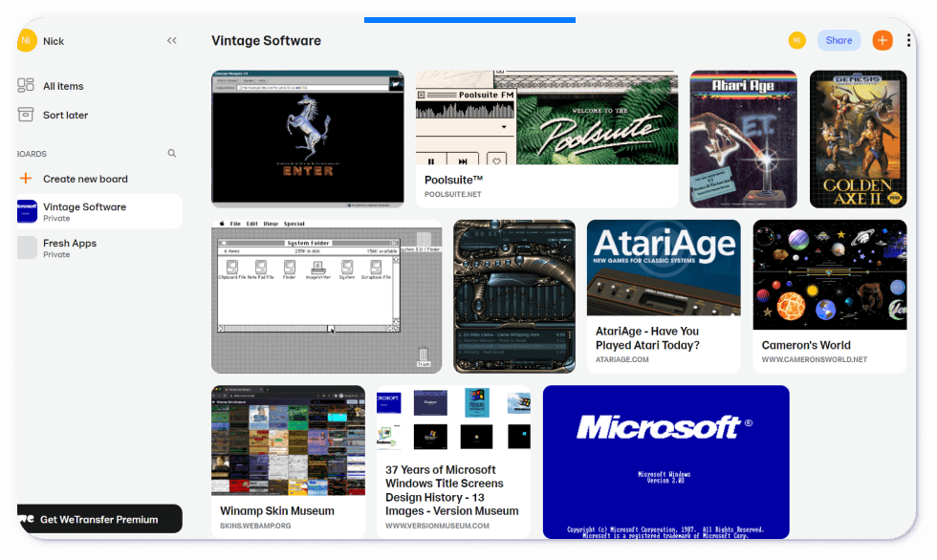Click the Nick profile avatar in sidebar

(x=27, y=40)
